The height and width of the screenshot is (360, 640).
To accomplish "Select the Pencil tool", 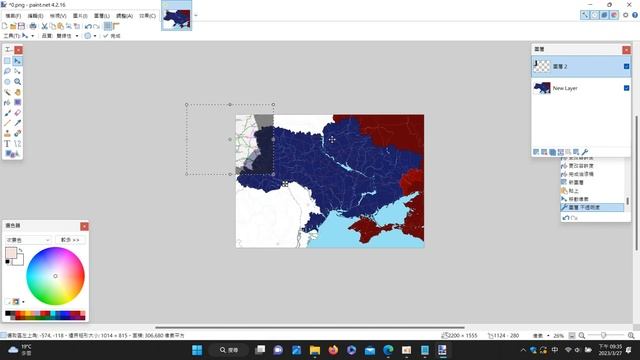I will click(x=7, y=123).
